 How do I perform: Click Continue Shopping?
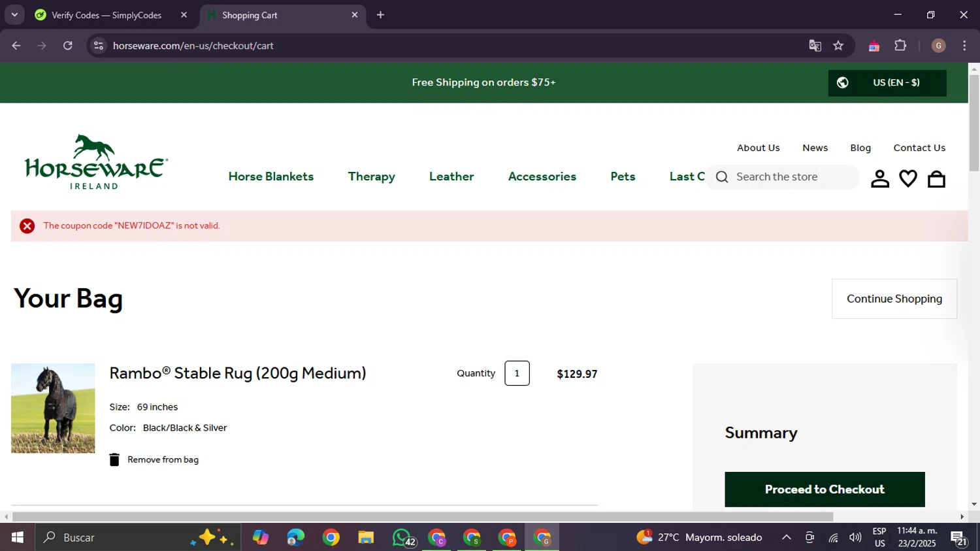[894, 299]
